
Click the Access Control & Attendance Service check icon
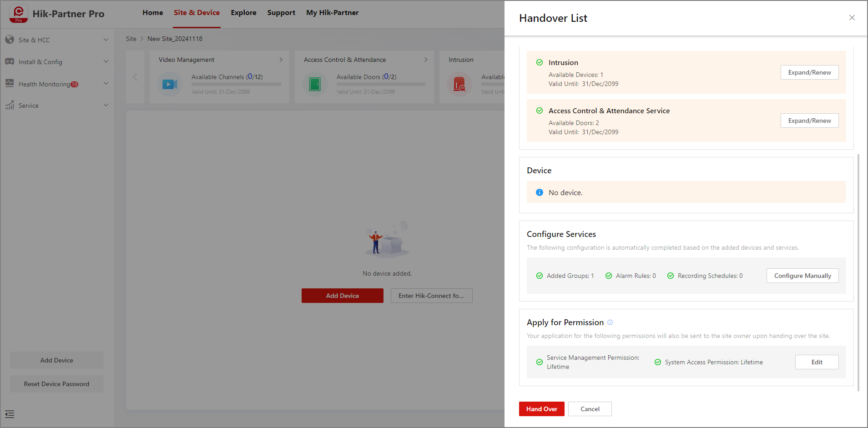540,111
